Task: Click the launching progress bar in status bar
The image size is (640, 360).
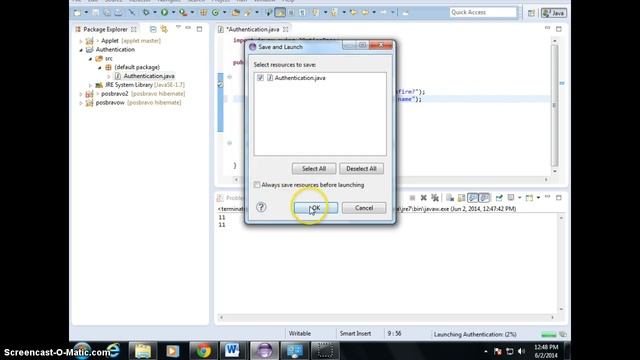Action: (549, 335)
